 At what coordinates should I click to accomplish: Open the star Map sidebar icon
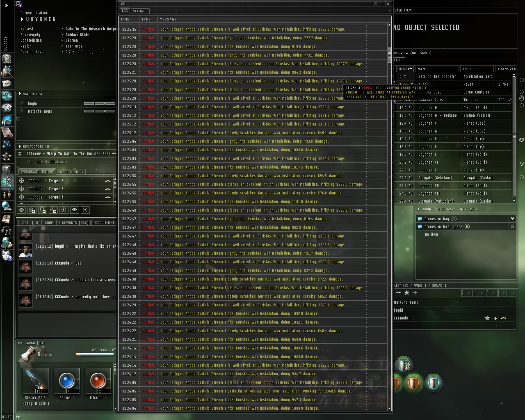pos(7,144)
